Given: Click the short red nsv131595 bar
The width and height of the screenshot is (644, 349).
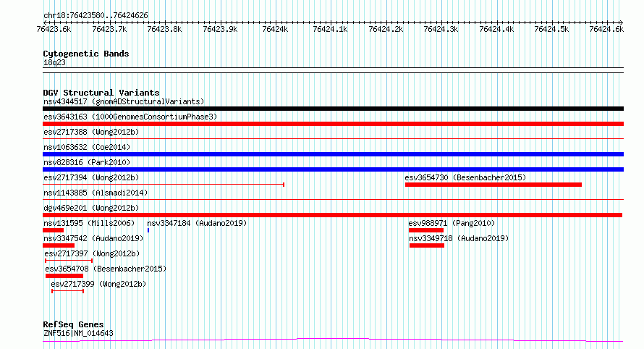Looking at the screenshot, I should [x=54, y=230].
